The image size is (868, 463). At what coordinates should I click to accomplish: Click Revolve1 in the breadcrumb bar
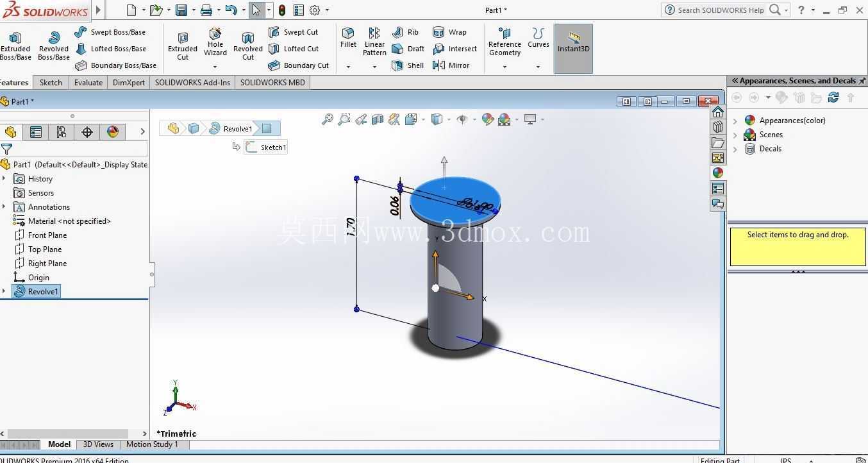tap(231, 129)
